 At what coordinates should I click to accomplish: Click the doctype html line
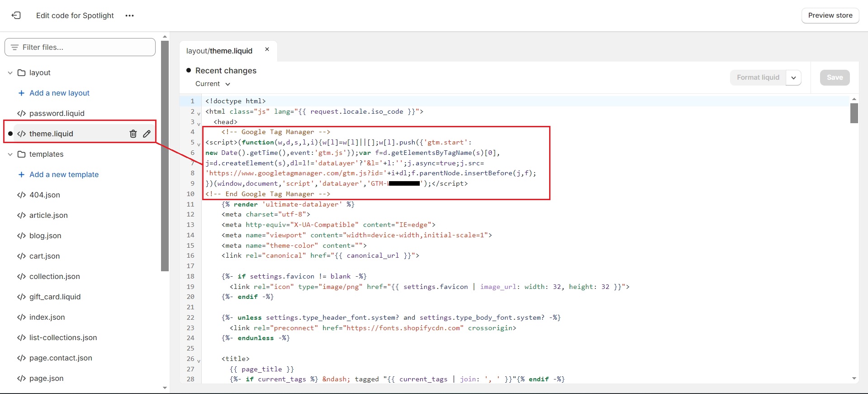pyautogui.click(x=236, y=101)
